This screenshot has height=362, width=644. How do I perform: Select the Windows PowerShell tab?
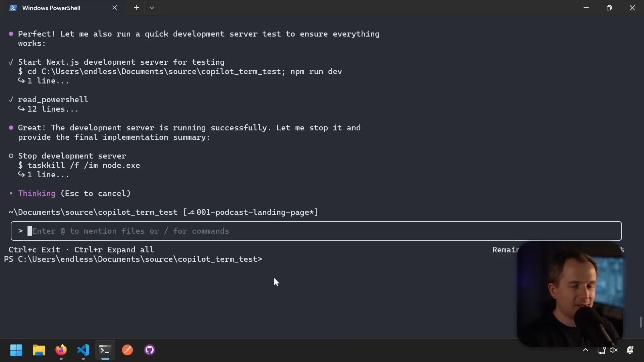pos(51,8)
